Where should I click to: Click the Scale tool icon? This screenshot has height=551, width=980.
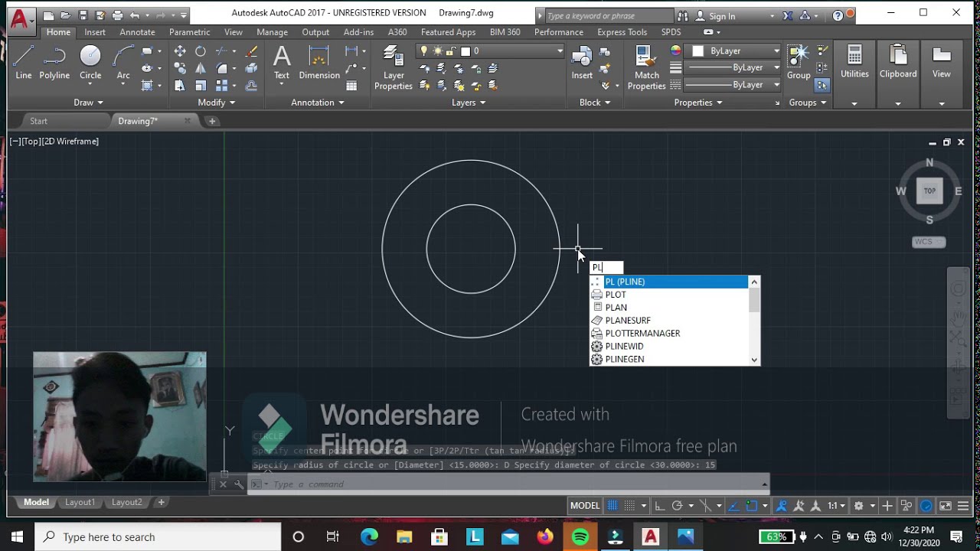coord(201,85)
